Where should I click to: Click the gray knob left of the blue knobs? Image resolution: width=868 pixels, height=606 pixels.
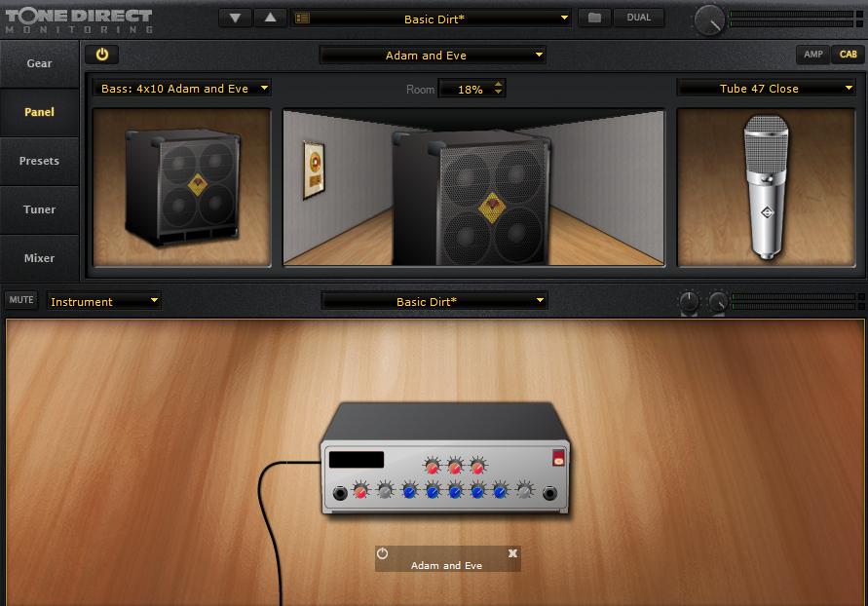[x=385, y=490]
